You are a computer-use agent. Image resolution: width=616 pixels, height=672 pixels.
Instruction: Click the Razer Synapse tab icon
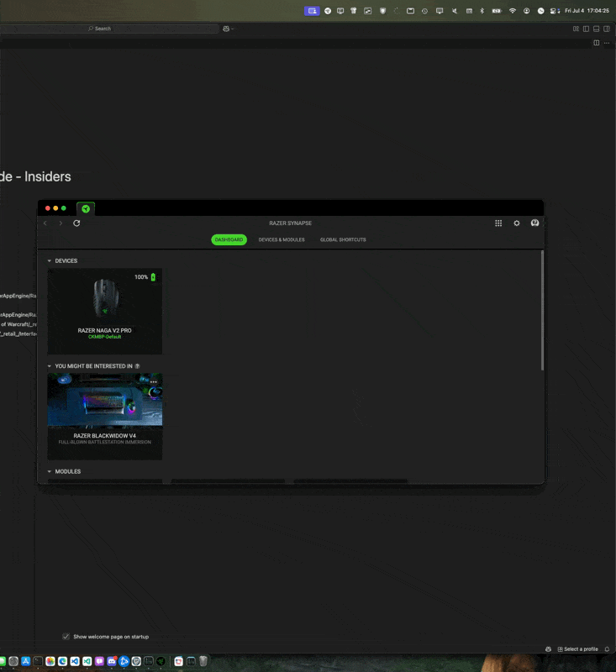tap(86, 208)
